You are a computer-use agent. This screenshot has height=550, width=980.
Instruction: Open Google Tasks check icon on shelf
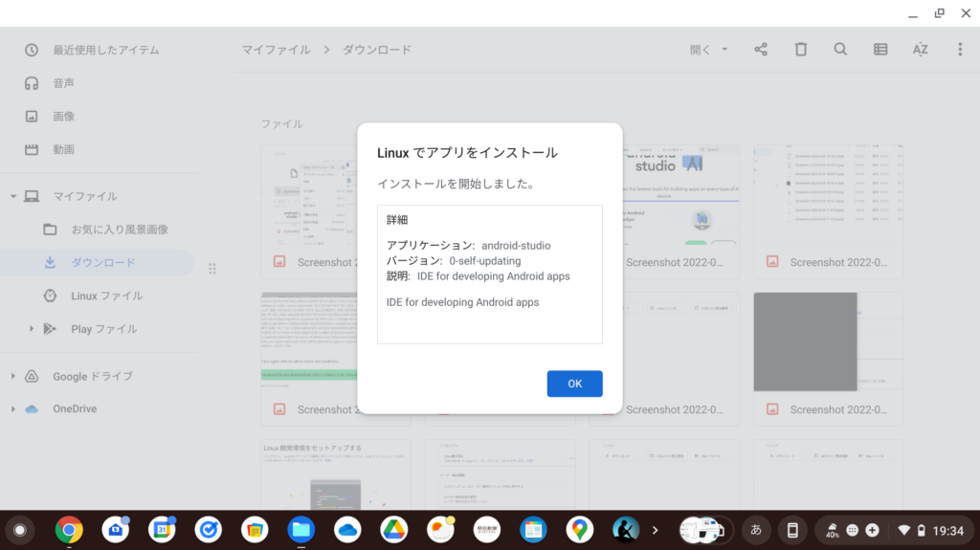208,530
